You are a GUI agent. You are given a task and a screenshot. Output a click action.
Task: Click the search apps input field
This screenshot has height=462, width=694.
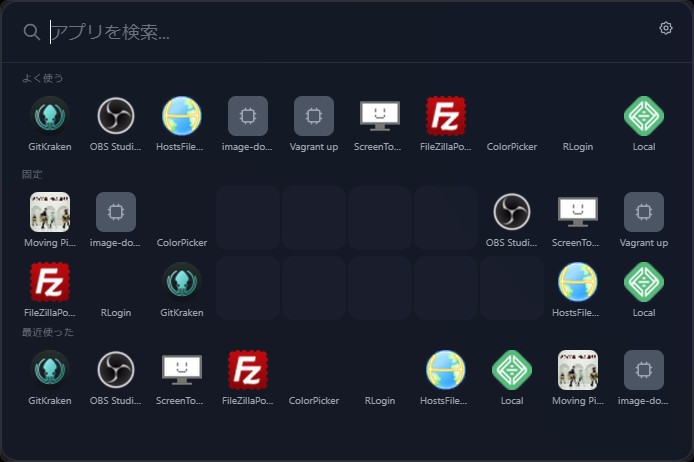coord(340,32)
